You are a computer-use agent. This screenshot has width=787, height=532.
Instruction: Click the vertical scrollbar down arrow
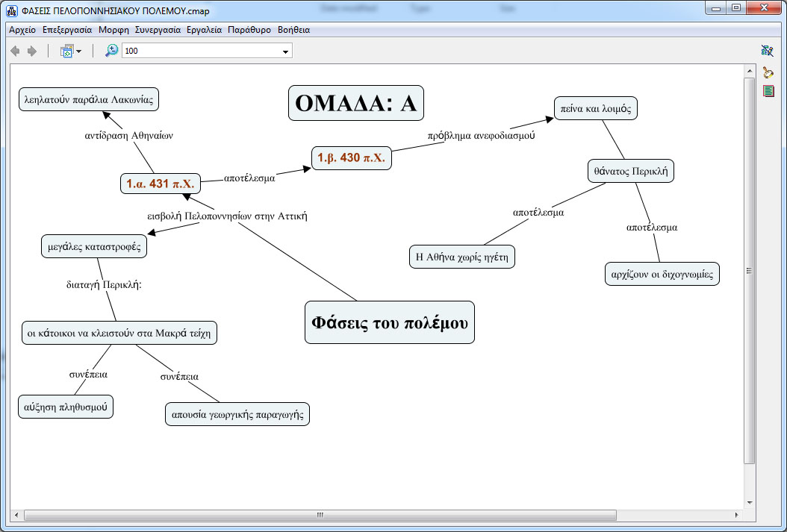tap(750, 501)
